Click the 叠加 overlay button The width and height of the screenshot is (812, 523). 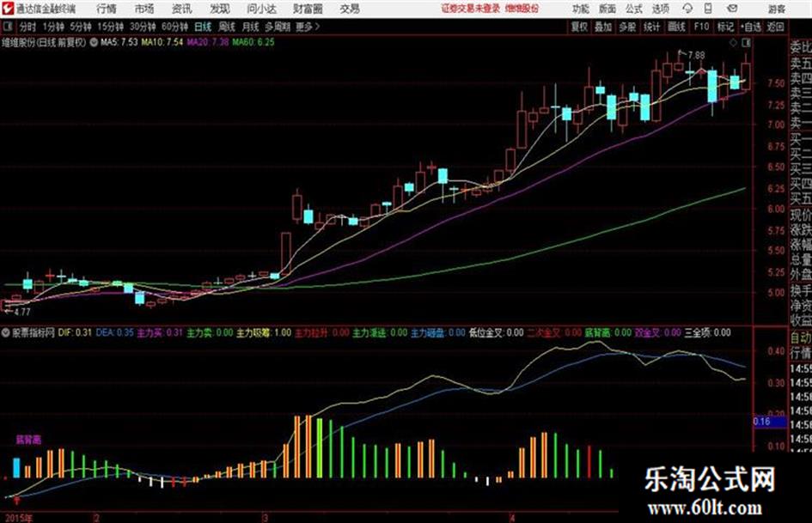[x=603, y=27]
